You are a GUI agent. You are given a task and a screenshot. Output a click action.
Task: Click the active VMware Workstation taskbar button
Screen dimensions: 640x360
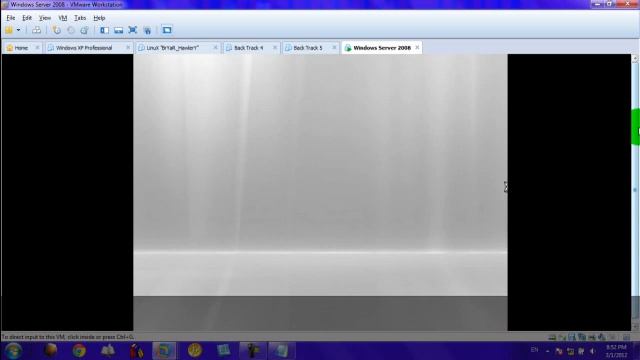click(x=164, y=351)
